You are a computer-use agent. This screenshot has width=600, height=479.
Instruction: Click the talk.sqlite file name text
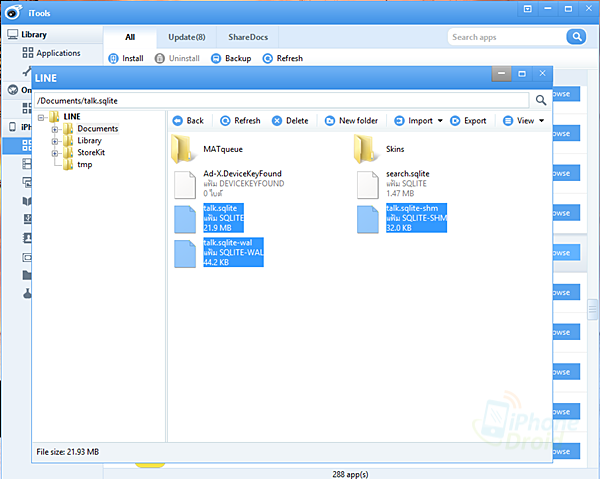coord(220,208)
